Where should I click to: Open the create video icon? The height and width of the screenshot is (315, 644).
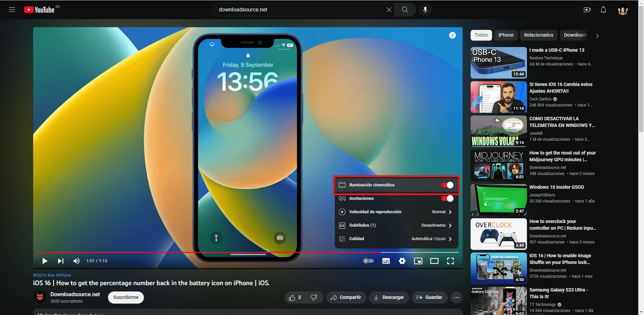[587, 10]
